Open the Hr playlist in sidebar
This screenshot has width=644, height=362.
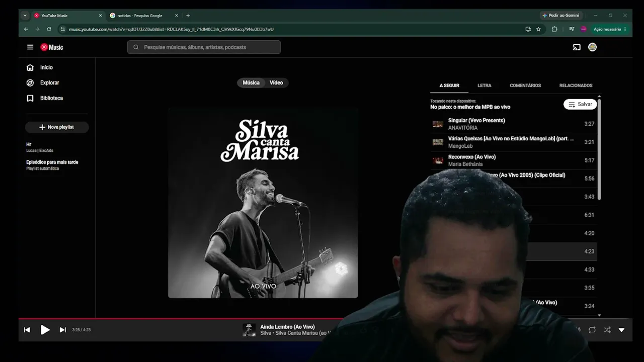(56, 147)
